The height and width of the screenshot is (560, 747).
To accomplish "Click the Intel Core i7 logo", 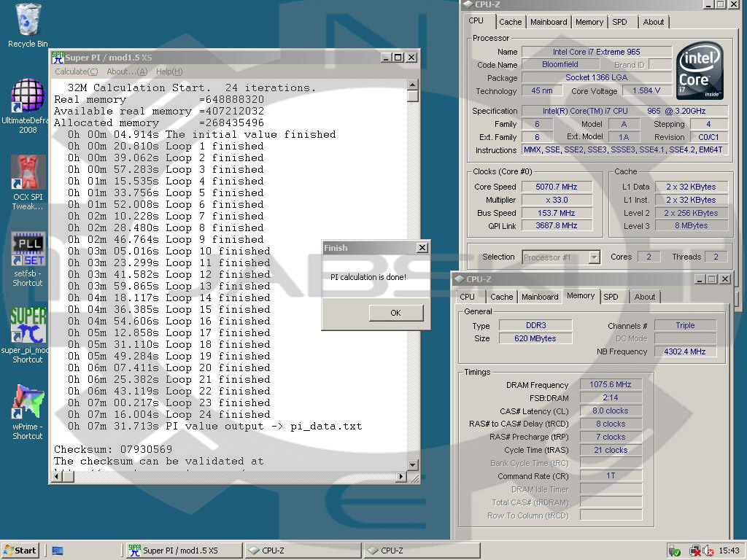I will [x=700, y=71].
